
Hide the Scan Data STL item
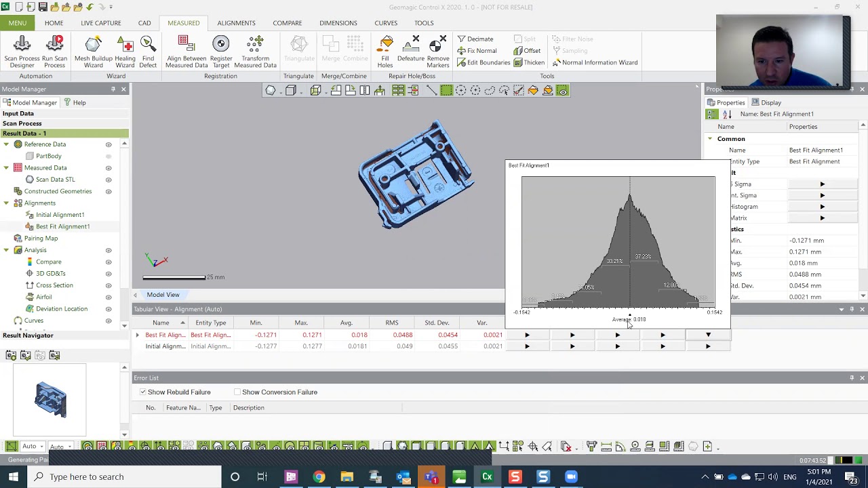point(108,180)
